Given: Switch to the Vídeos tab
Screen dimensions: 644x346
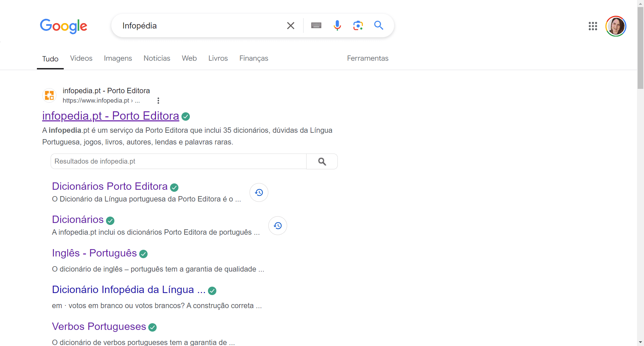Looking at the screenshot, I should tap(81, 58).
